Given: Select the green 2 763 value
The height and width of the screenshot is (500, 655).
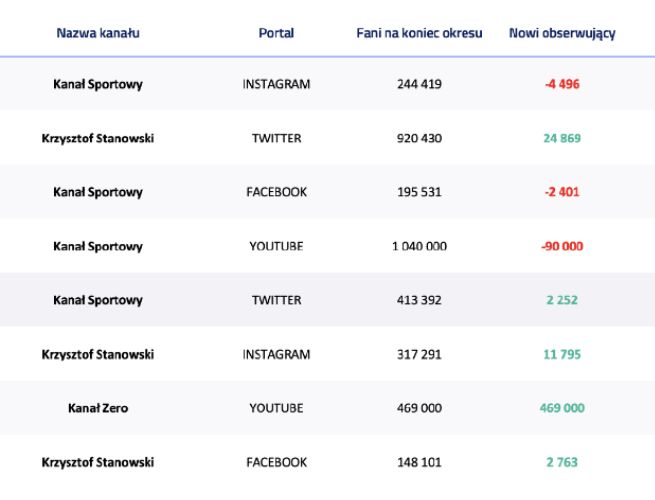Looking at the screenshot, I should (562, 462).
